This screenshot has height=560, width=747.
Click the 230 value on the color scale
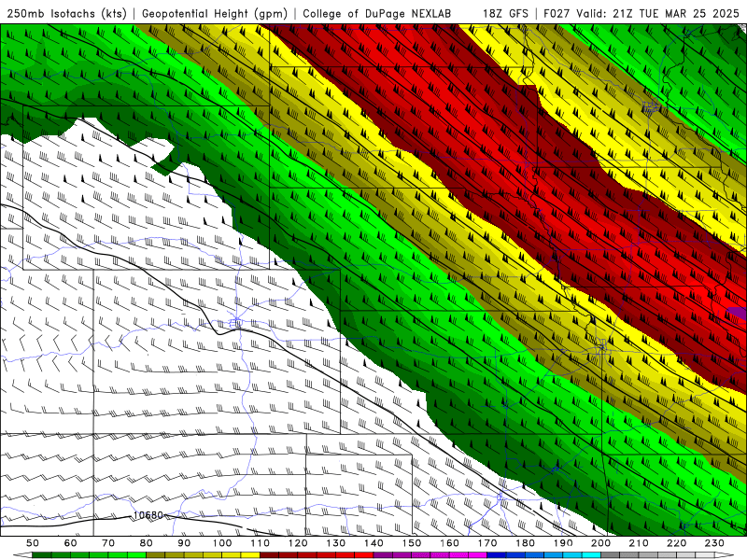coord(714,543)
